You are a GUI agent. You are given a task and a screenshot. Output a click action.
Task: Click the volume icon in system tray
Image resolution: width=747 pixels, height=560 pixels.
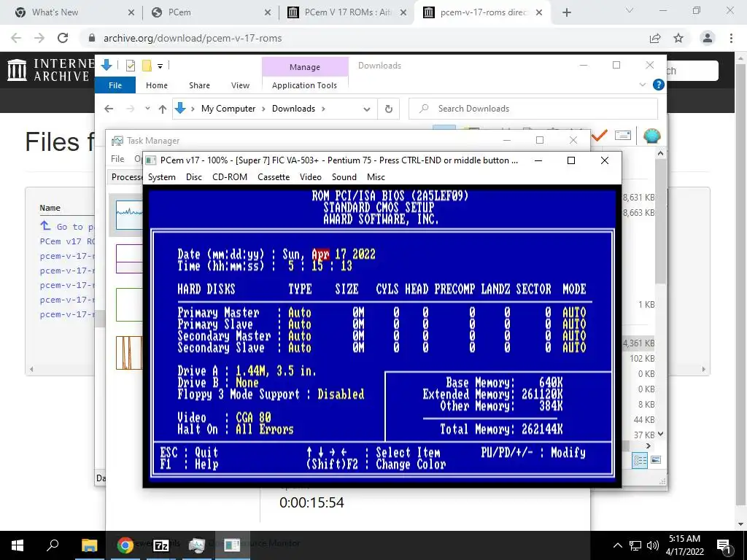pyautogui.click(x=653, y=545)
